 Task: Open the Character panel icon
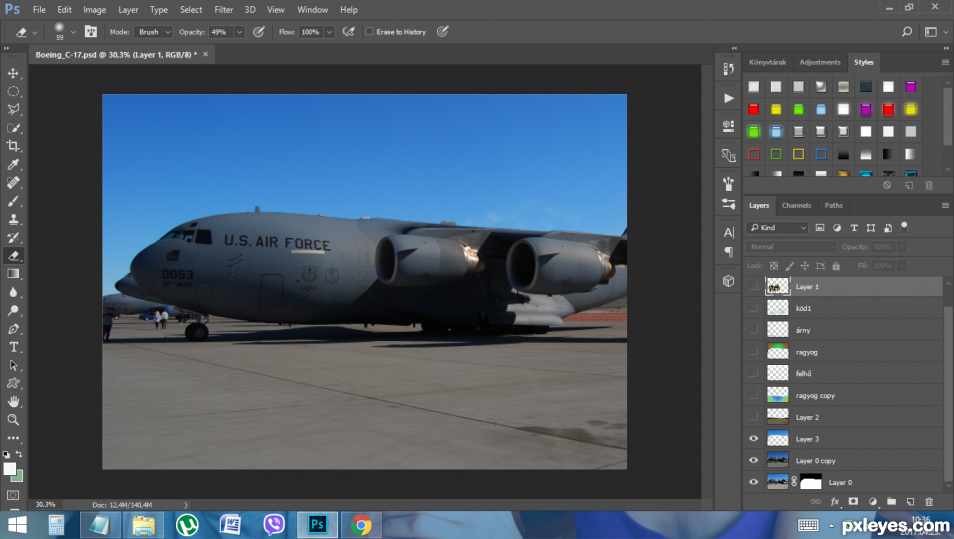pos(728,232)
